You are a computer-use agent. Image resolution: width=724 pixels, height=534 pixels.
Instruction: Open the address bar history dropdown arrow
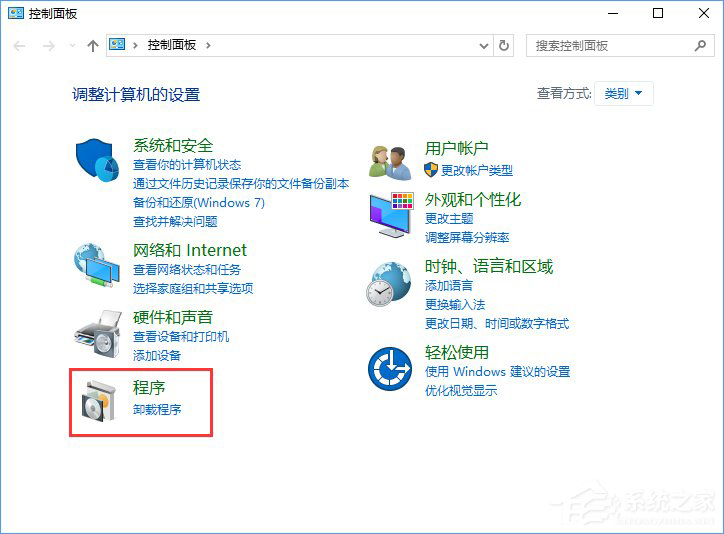pyautogui.click(x=484, y=45)
